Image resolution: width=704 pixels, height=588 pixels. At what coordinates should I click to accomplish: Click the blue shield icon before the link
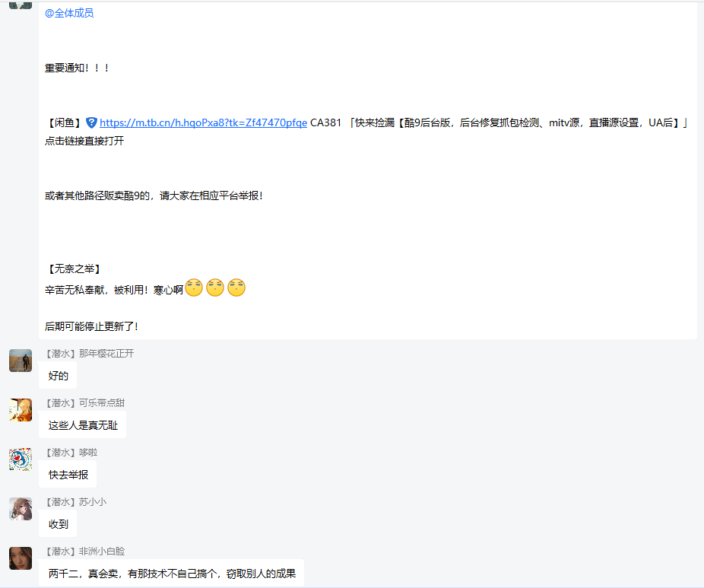[x=91, y=122]
